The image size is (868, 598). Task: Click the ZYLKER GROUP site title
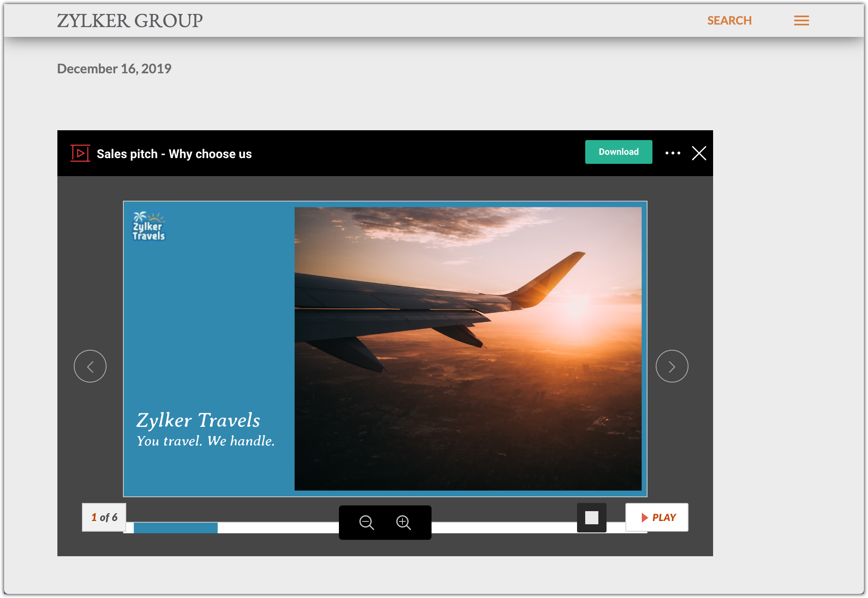coord(130,20)
